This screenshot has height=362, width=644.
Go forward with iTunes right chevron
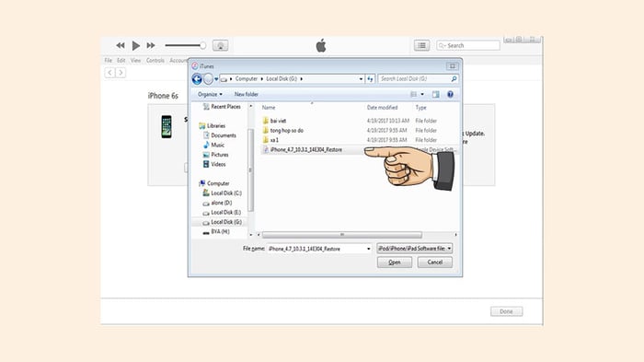point(121,73)
